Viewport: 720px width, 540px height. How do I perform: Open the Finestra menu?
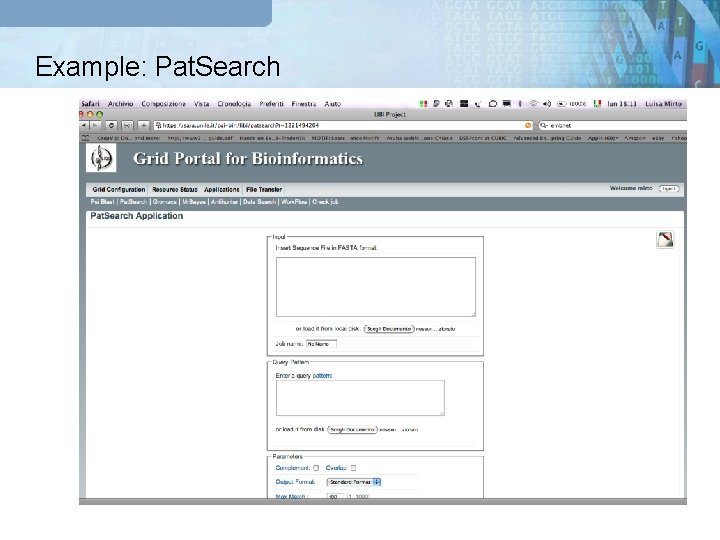pyautogui.click(x=304, y=104)
